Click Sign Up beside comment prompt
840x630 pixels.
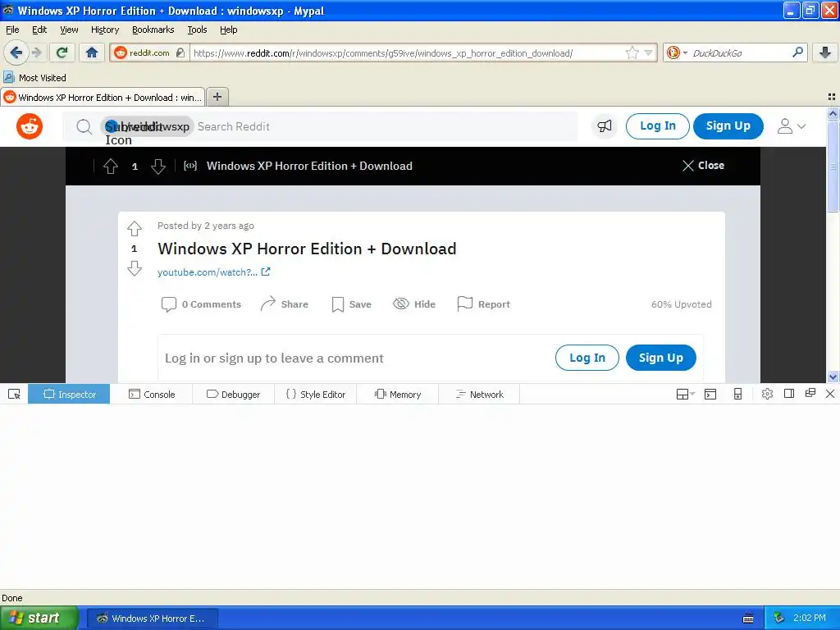(660, 358)
